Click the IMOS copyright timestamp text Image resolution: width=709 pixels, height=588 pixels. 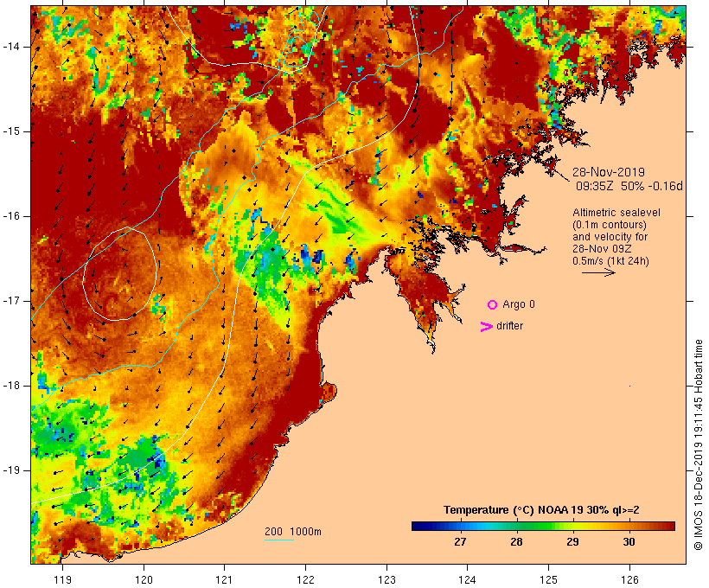[698, 444]
